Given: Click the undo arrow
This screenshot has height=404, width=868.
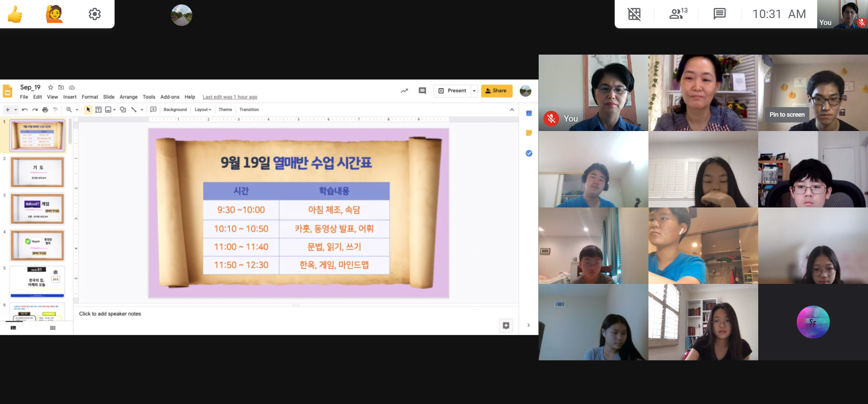Looking at the screenshot, I should click(x=25, y=110).
